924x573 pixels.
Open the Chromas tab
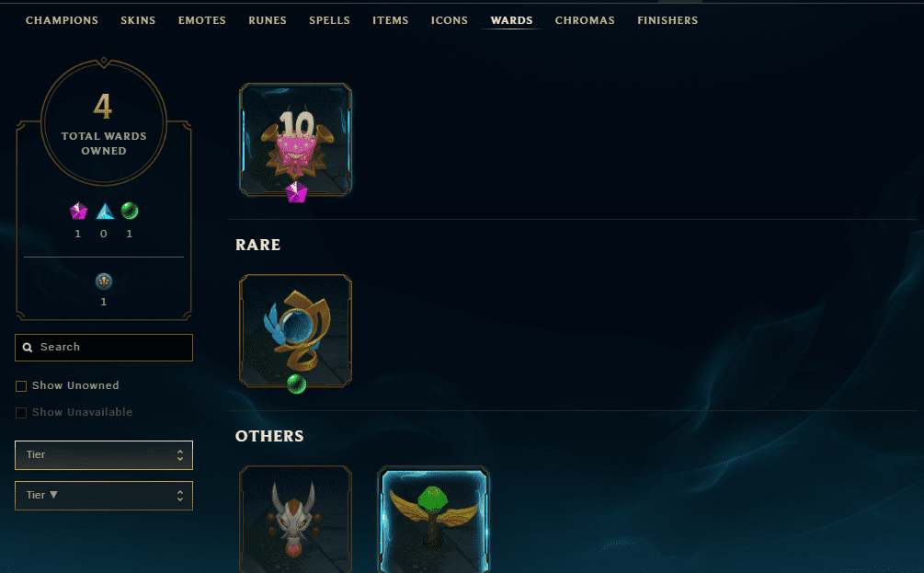tap(585, 20)
